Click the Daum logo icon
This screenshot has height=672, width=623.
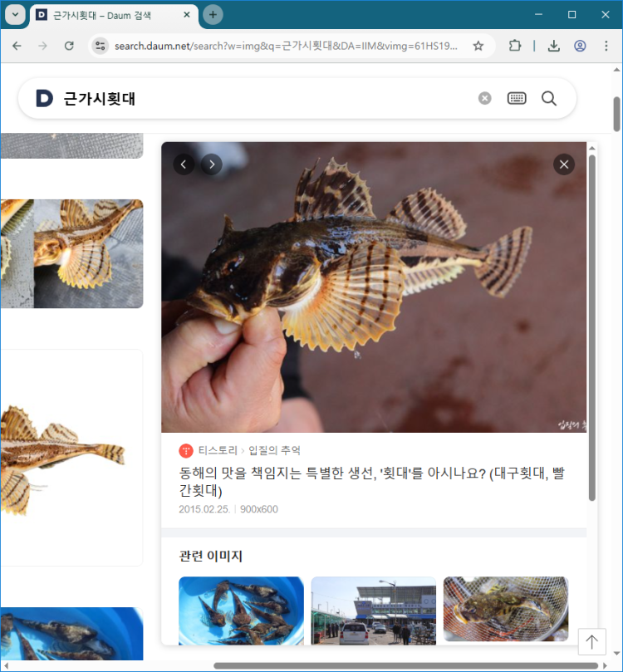tap(44, 99)
